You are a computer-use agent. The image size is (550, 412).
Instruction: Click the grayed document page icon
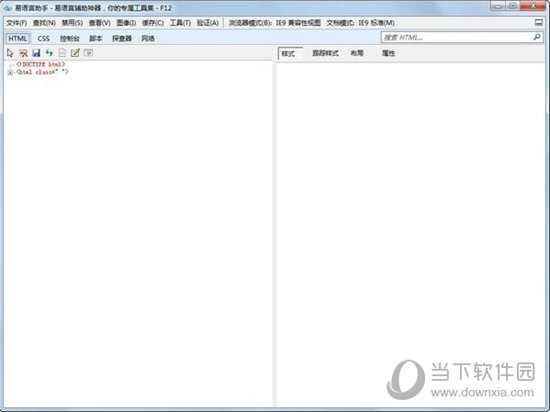tap(62, 53)
